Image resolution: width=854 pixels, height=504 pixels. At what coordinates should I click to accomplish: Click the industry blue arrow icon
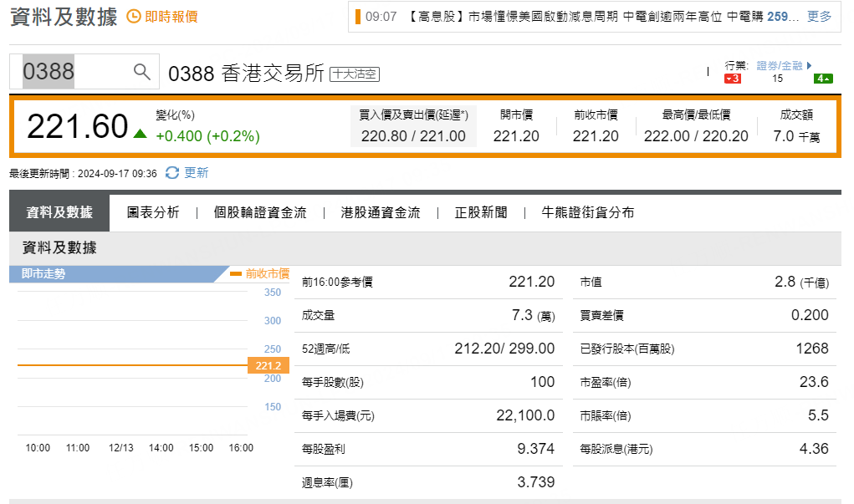[810, 65]
